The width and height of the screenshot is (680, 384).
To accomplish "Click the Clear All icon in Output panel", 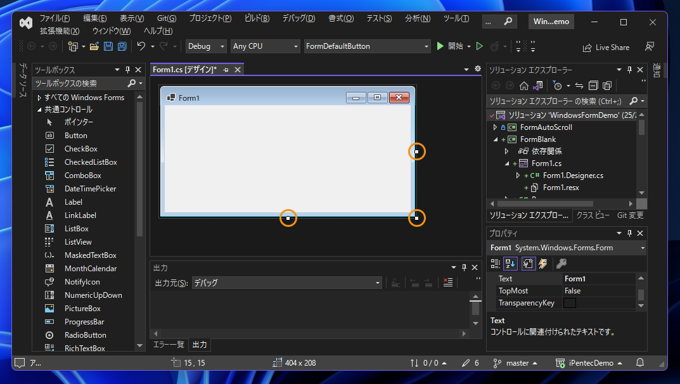I will click(448, 283).
